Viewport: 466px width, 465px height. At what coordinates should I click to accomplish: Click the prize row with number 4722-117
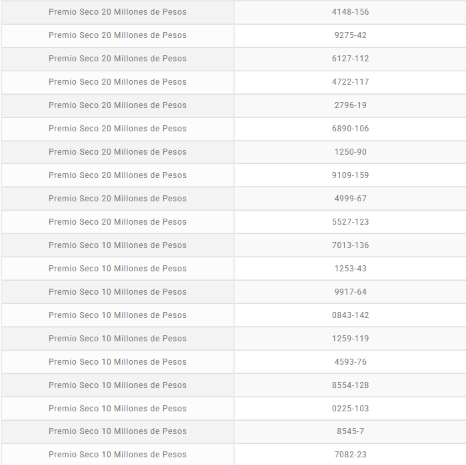coord(233,82)
